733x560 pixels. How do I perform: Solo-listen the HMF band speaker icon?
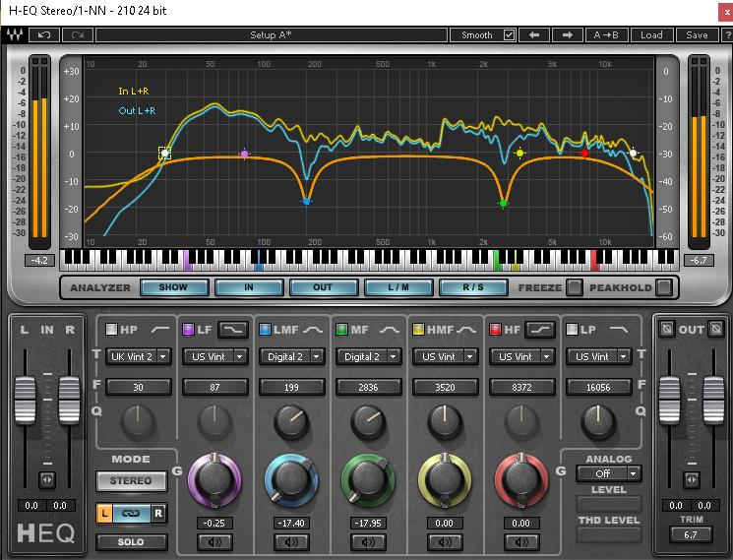pos(445,542)
